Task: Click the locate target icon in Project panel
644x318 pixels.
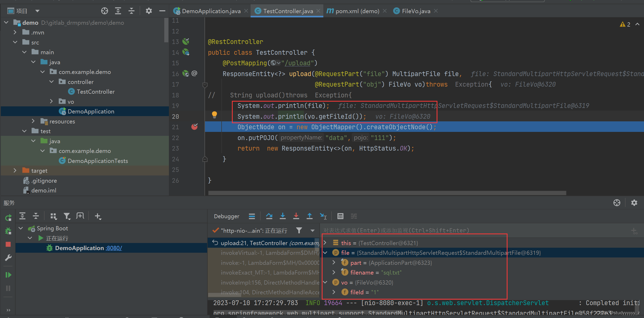Action: point(104,11)
